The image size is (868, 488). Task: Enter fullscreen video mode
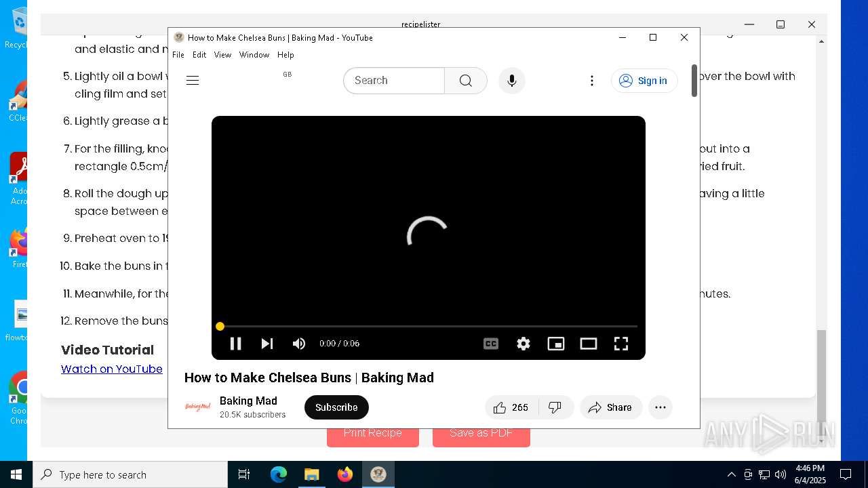[x=621, y=344]
